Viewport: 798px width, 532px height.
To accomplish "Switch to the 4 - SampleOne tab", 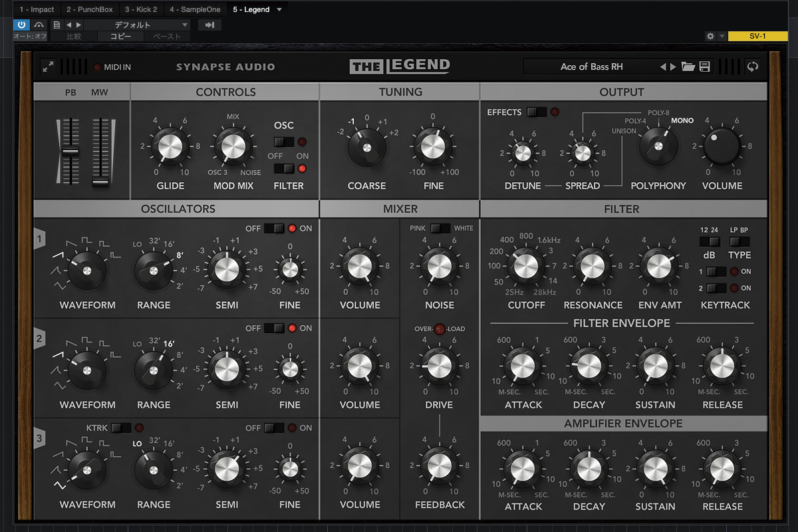I will [x=196, y=9].
